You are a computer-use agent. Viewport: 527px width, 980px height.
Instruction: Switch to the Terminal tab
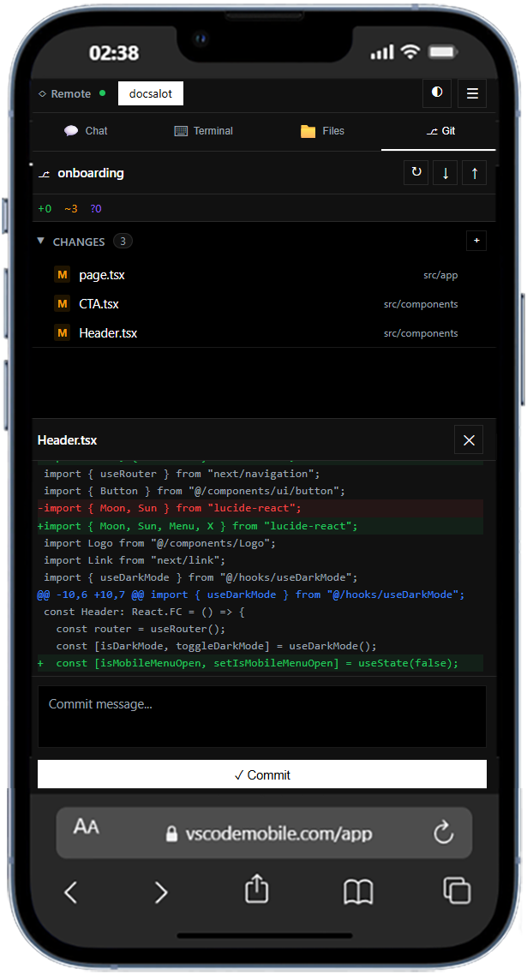click(x=203, y=130)
